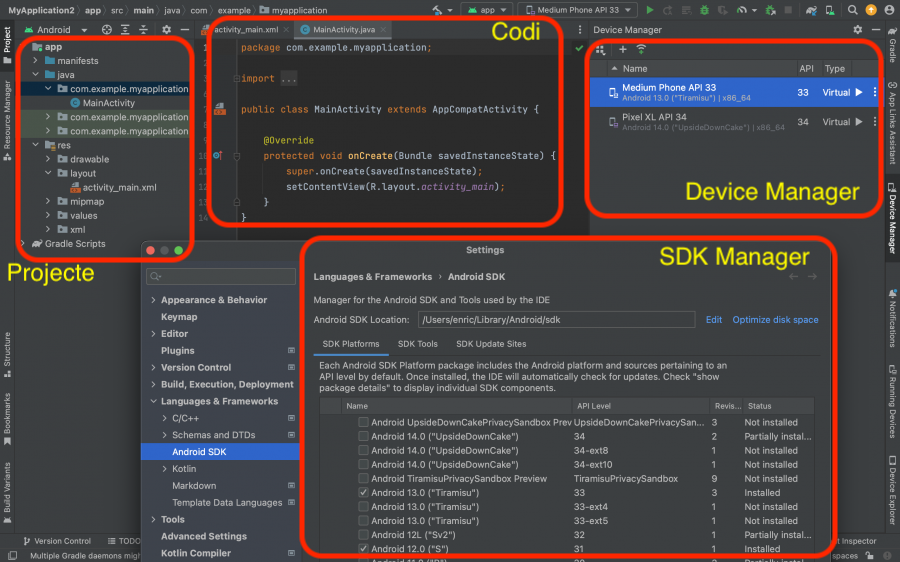Open the Android project view dropdown

pos(56,29)
